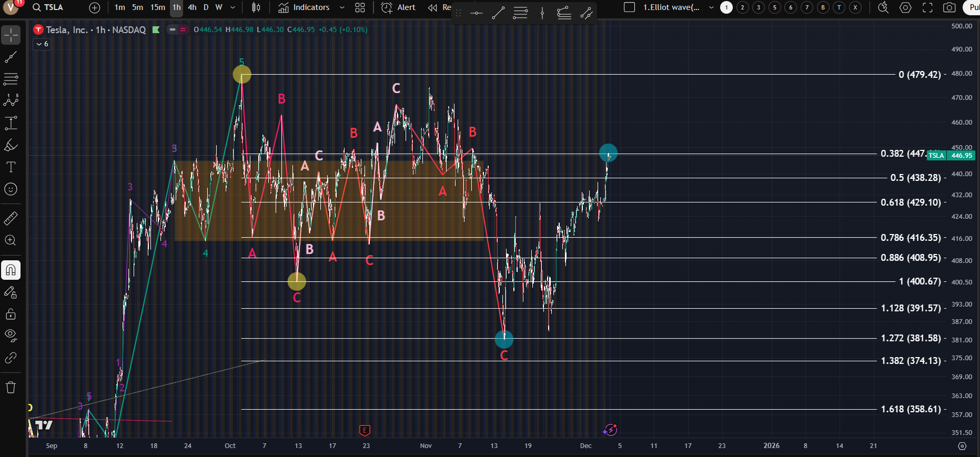Create an Alert from top toolbar

click(398, 7)
